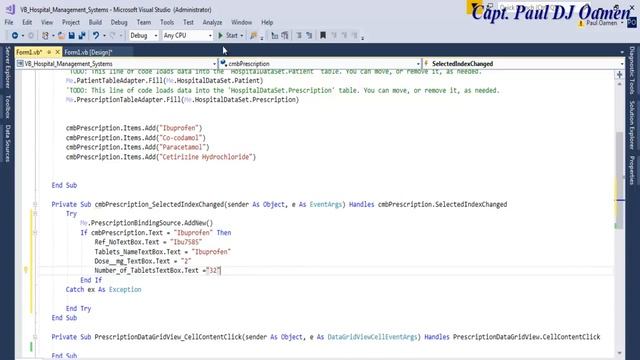640x360 pixels.
Task: Click the "Ibu7585" string in code
Action: click(186, 242)
